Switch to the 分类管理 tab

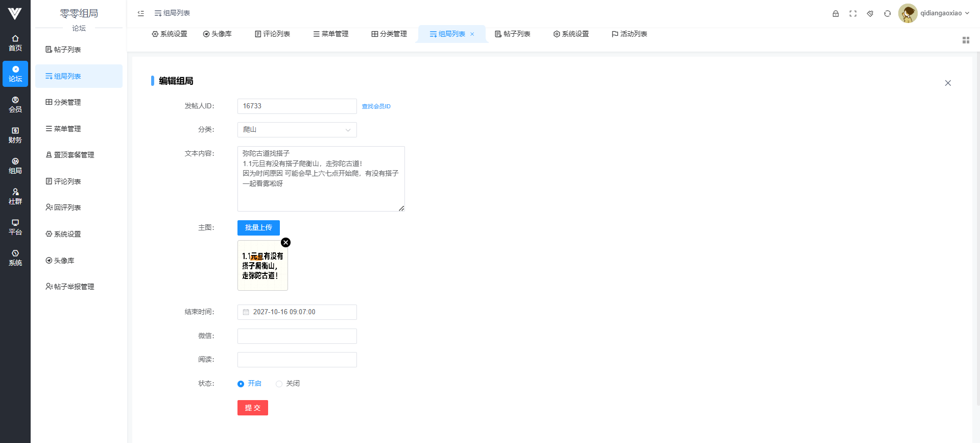tap(389, 34)
